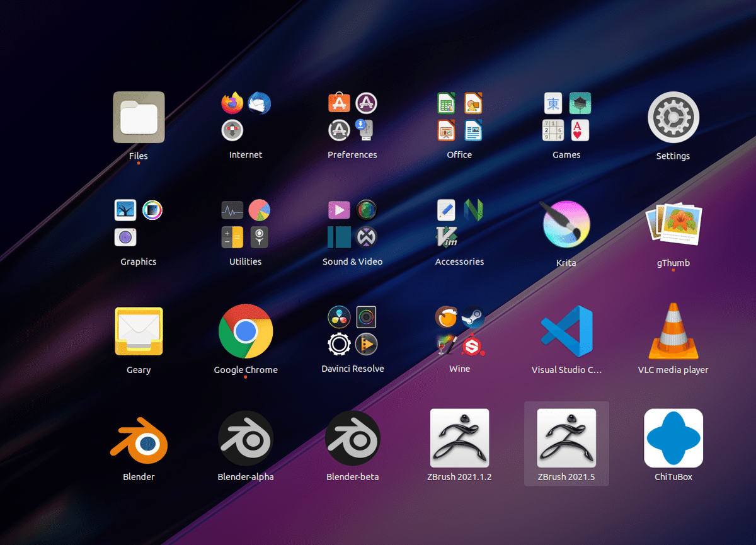Viewport: 756px width, 545px height.
Task: Launch Visual Studio Code
Action: [x=566, y=332]
